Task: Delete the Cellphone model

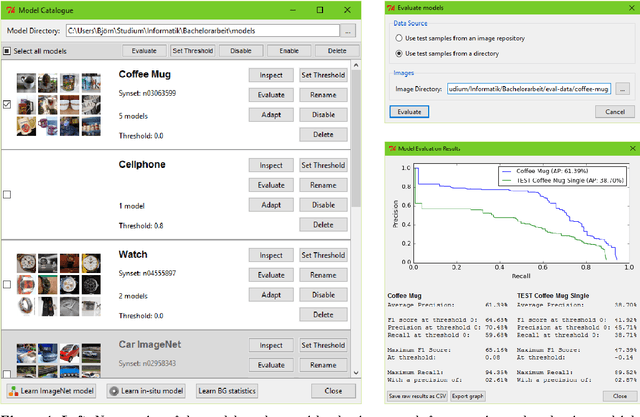Action: pyautogui.click(x=323, y=224)
